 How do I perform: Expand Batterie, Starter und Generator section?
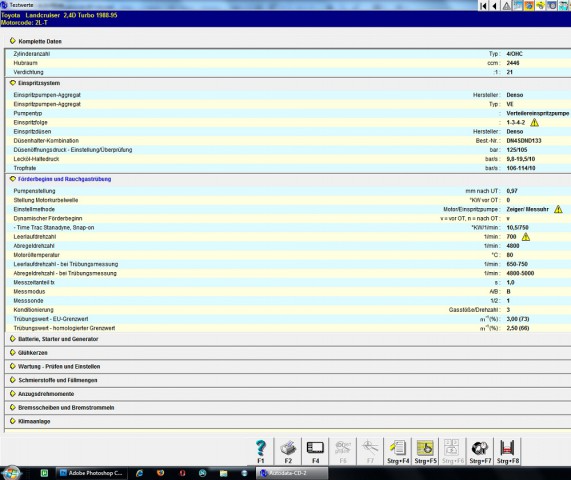[13, 339]
